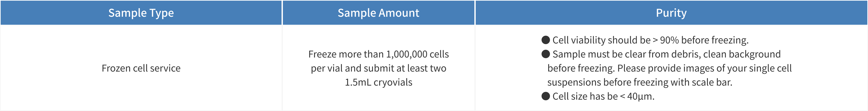Click the Sample Amount column header
Screen dimensions: 868x111
379,13
